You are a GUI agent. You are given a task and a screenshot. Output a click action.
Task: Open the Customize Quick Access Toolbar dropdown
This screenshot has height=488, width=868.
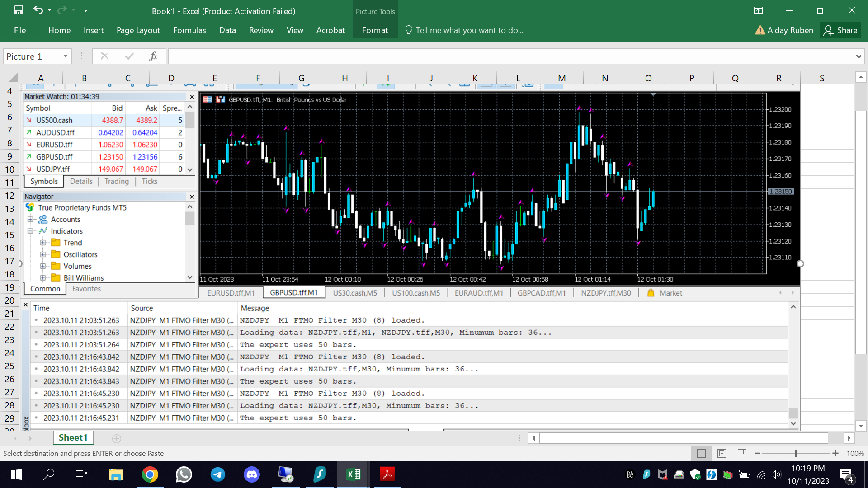pos(85,10)
